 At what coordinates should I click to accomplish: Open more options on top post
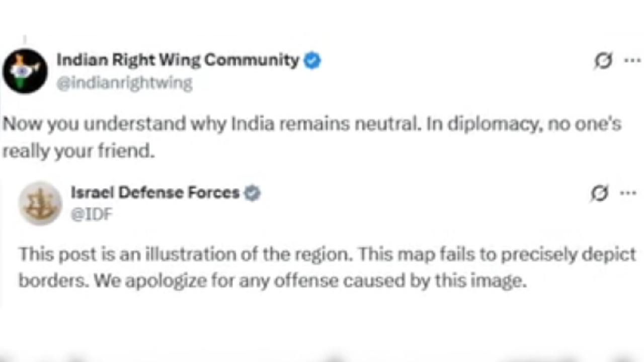(632, 61)
